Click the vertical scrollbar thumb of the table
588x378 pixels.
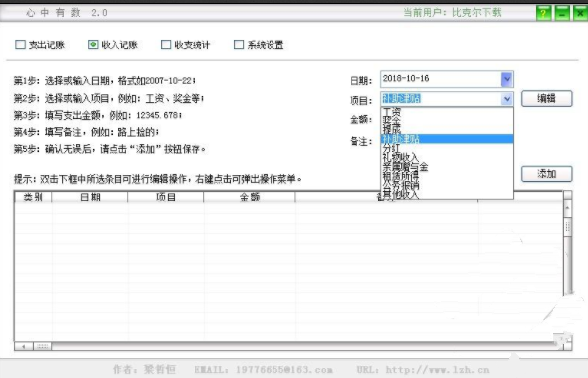[567, 226]
